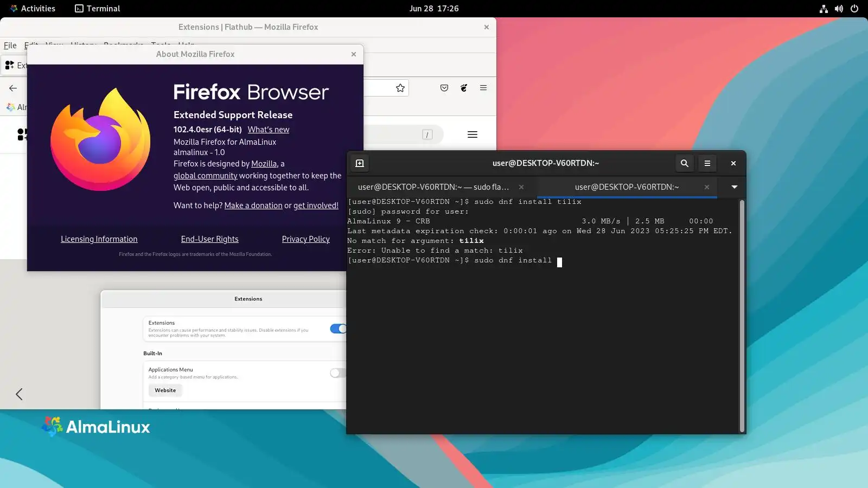Open the Firefox application menu icon

(483, 88)
